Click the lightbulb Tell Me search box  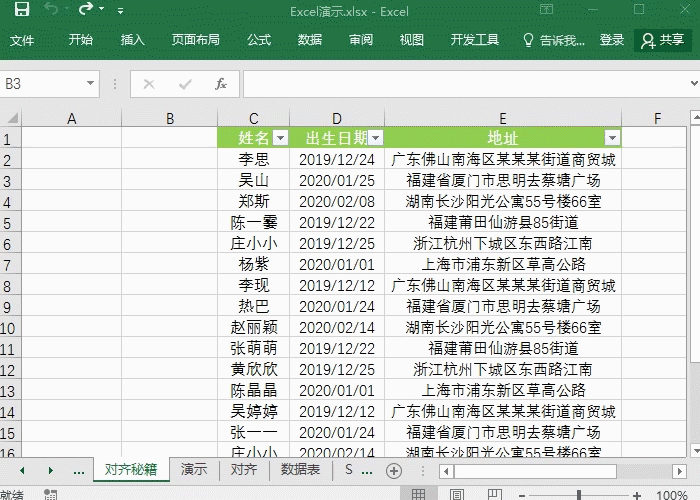[555, 40]
